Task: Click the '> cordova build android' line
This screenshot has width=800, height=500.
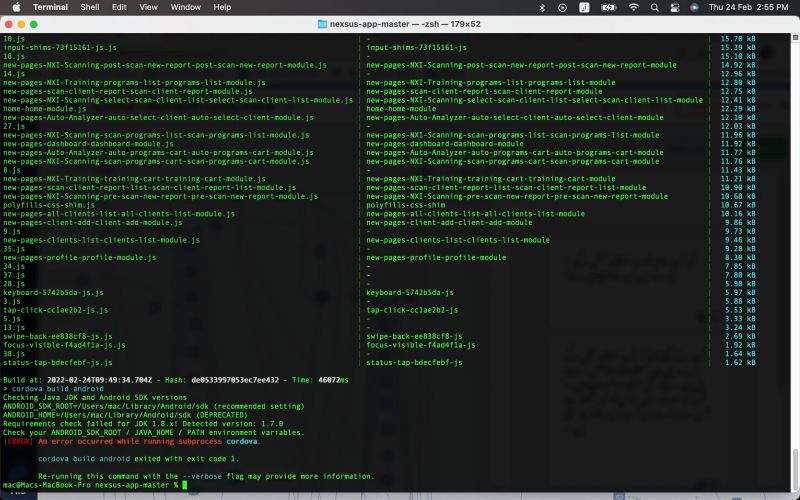Action: coord(53,389)
